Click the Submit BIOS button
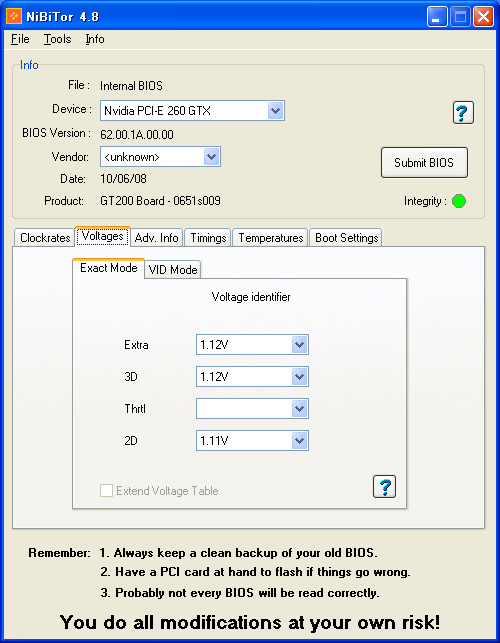500x643 pixels. pos(424,163)
